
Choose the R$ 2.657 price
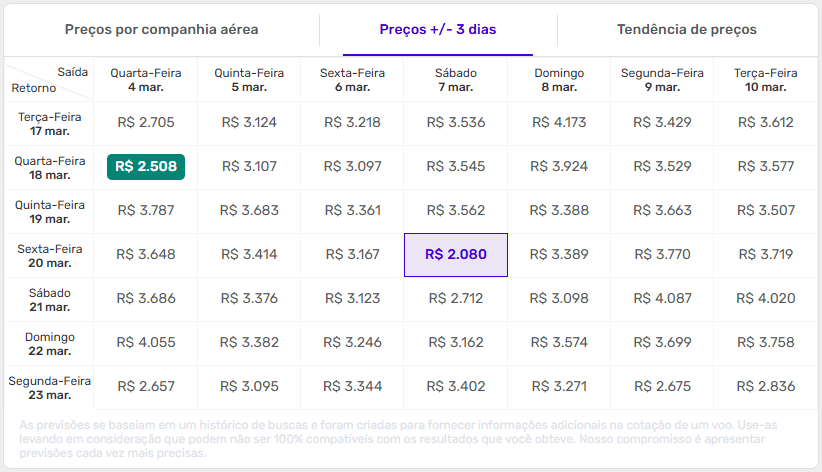click(146, 387)
